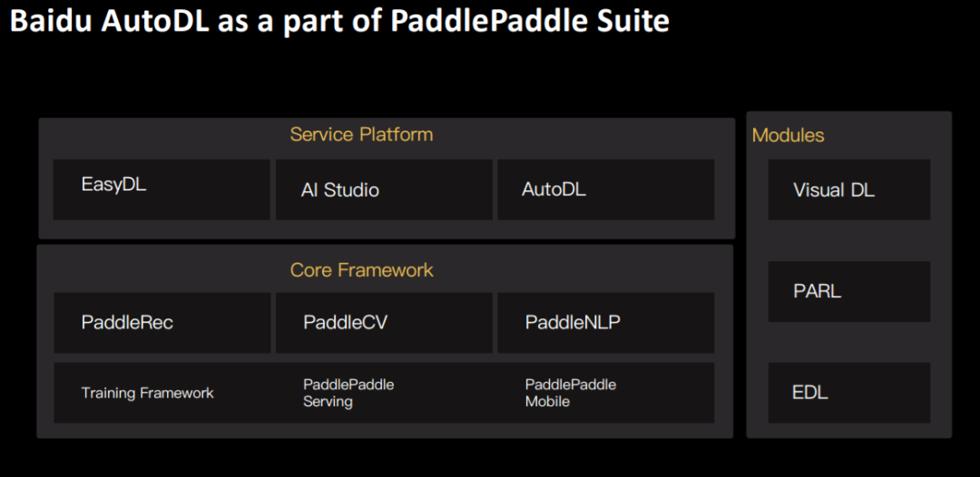Screen dimensions: 980x477
Task: Click the word "Mobile" under PaddlePaddle
Action: [x=547, y=402]
